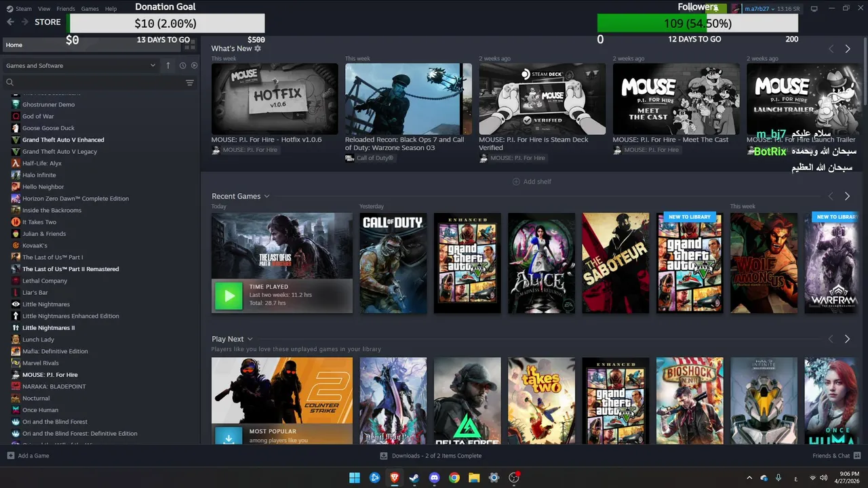Select Ghostrunner Demo in the library list
Screen dimensions: 868x488
(48, 104)
